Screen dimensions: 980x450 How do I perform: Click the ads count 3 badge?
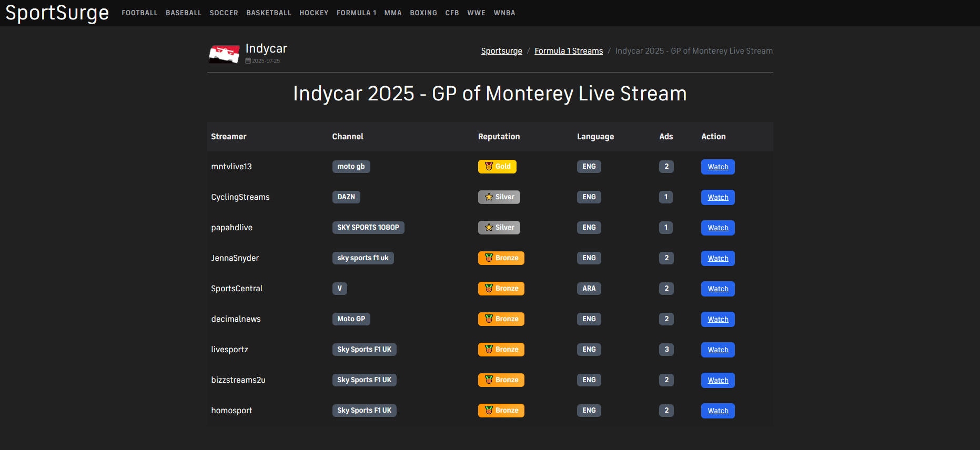point(666,350)
